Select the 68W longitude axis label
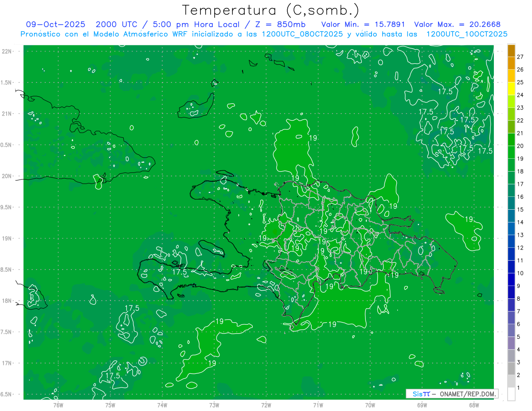Viewport: 532px width, 411px height. [x=474, y=405]
